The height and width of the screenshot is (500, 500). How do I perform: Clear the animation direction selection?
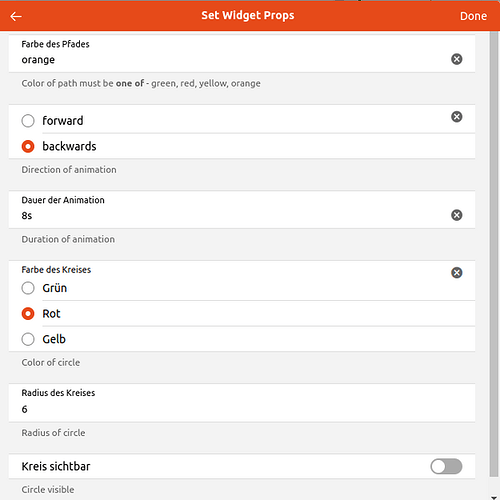[456, 117]
